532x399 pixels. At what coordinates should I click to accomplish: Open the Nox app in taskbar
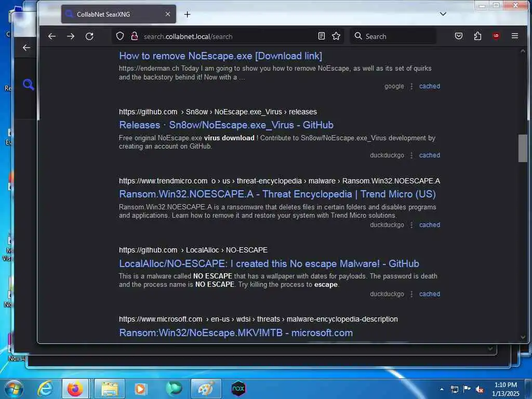point(238,389)
